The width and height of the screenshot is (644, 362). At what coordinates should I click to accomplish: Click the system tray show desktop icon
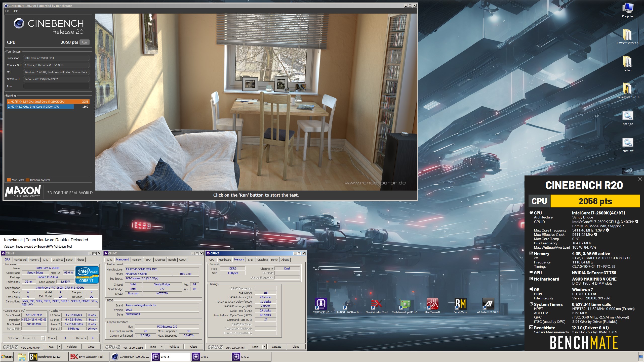click(x=641, y=356)
